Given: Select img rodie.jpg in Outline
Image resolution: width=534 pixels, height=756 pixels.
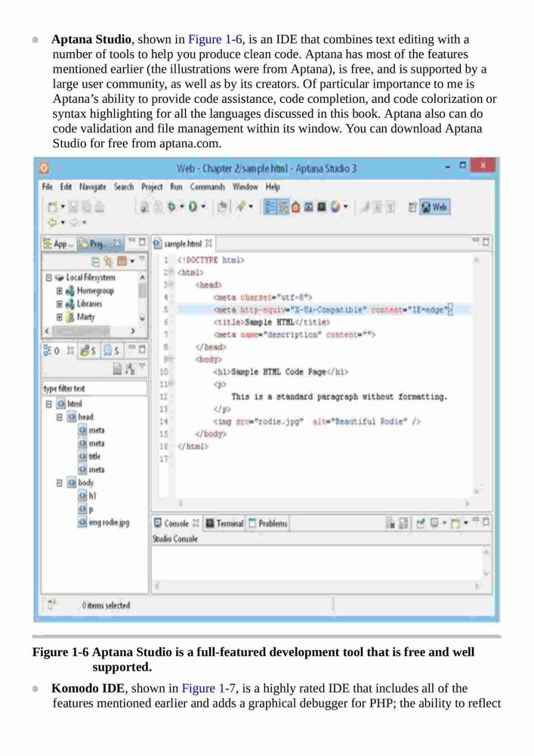Looking at the screenshot, I should pyautogui.click(x=109, y=522).
